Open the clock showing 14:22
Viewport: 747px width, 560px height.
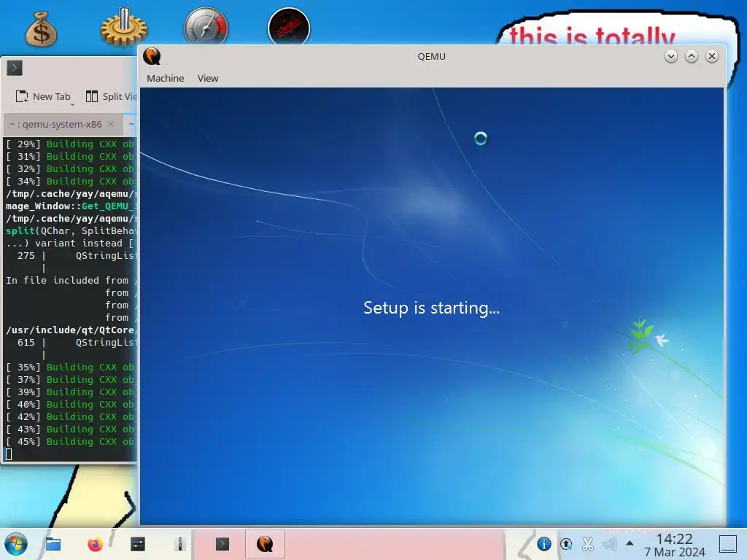pos(675,545)
